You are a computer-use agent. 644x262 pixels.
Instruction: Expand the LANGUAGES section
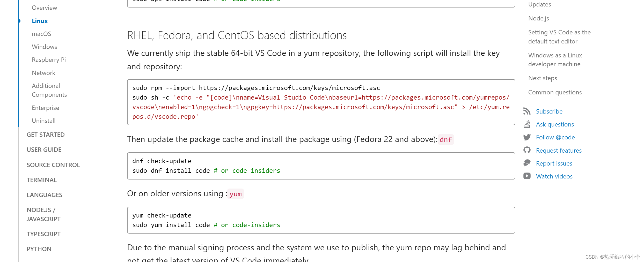44,195
